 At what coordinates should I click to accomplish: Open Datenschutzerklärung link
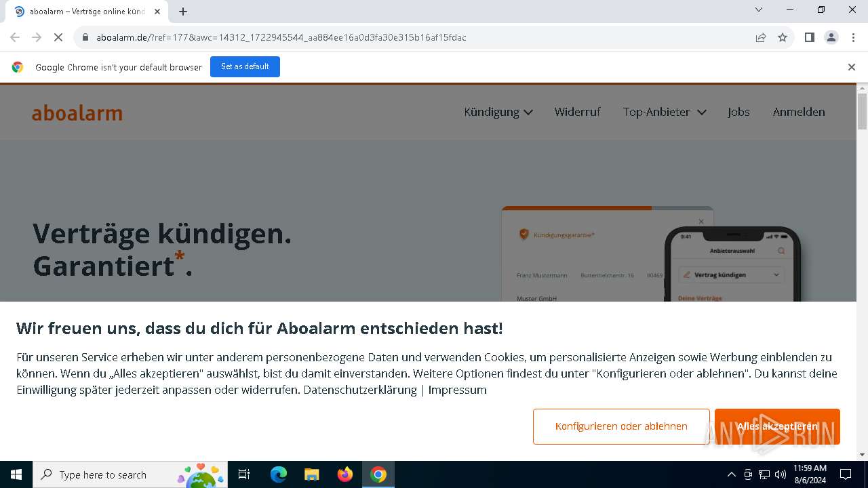pyautogui.click(x=360, y=390)
